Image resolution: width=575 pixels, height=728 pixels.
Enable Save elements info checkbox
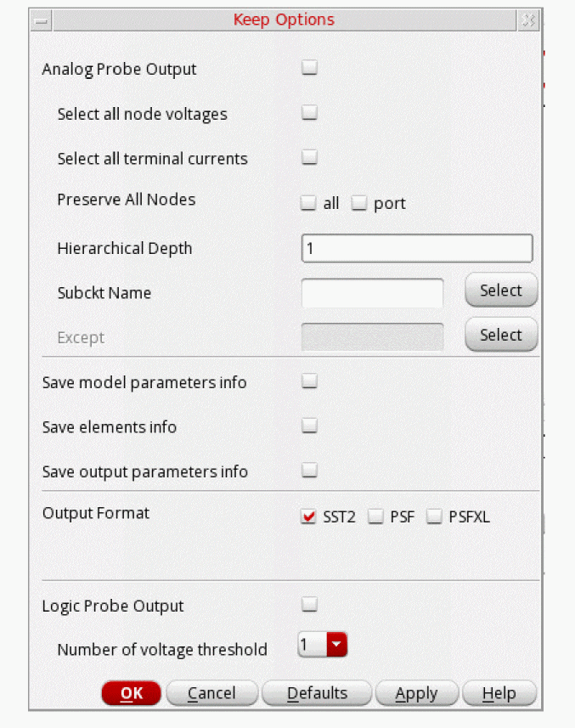[x=310, y=426]
